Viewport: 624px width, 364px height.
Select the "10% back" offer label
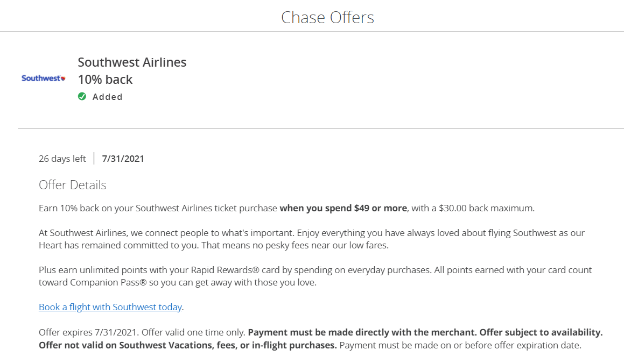pos(106,79)
